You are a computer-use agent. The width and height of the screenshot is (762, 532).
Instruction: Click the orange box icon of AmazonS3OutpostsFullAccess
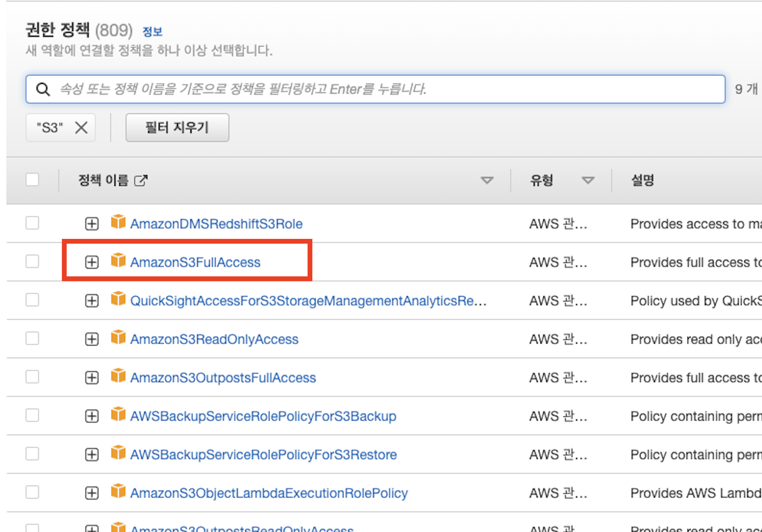pos(118,376)
